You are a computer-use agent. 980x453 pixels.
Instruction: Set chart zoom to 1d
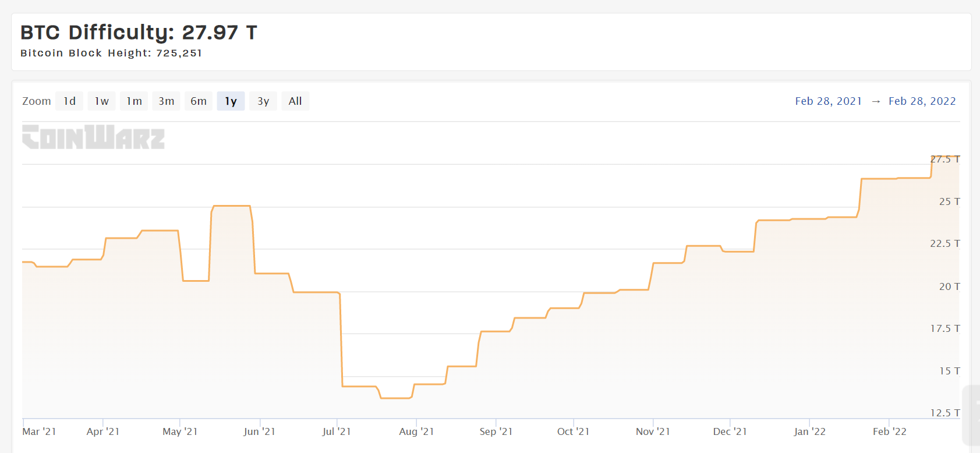pos(70,101)
